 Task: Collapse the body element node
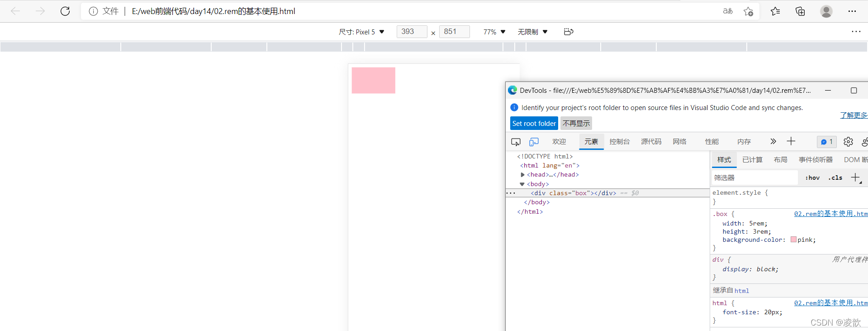pos(522,184)
